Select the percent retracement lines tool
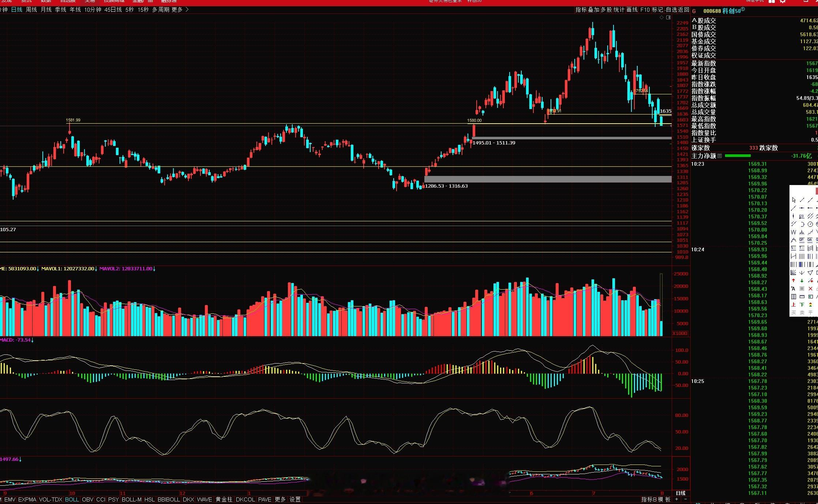The width and height of the screenshot is (818, 504). (x=793, y=248)
